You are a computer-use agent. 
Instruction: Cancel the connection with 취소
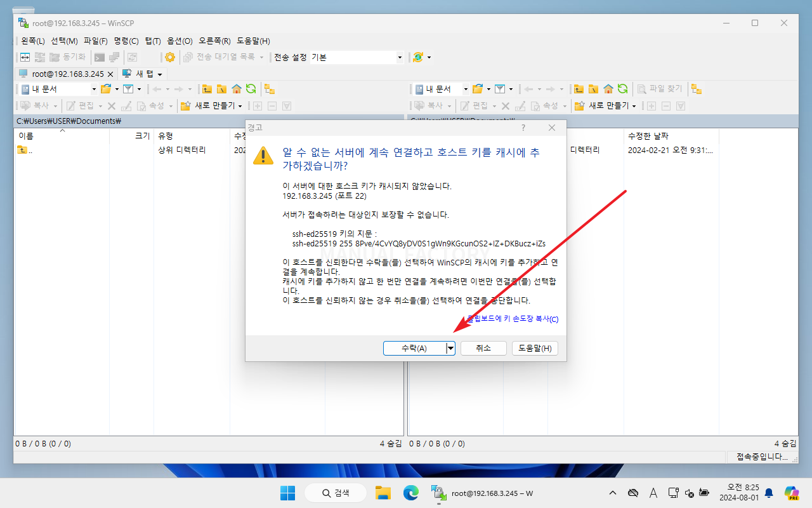[x=483, y=348]
